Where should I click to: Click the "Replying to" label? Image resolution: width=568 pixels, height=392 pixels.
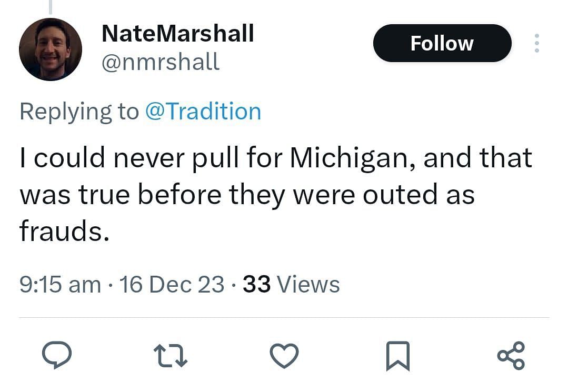click(x=79, y=112)
